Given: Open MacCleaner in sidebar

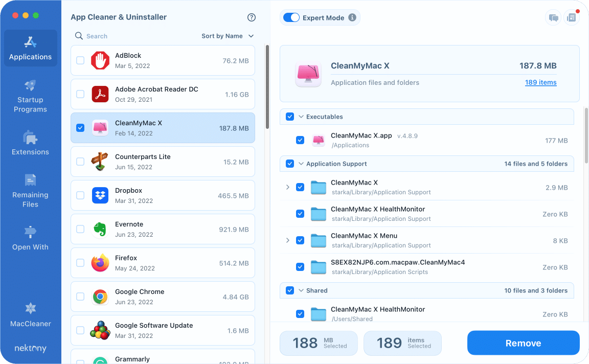Looking at the screenshot, I should coord(31,315).
